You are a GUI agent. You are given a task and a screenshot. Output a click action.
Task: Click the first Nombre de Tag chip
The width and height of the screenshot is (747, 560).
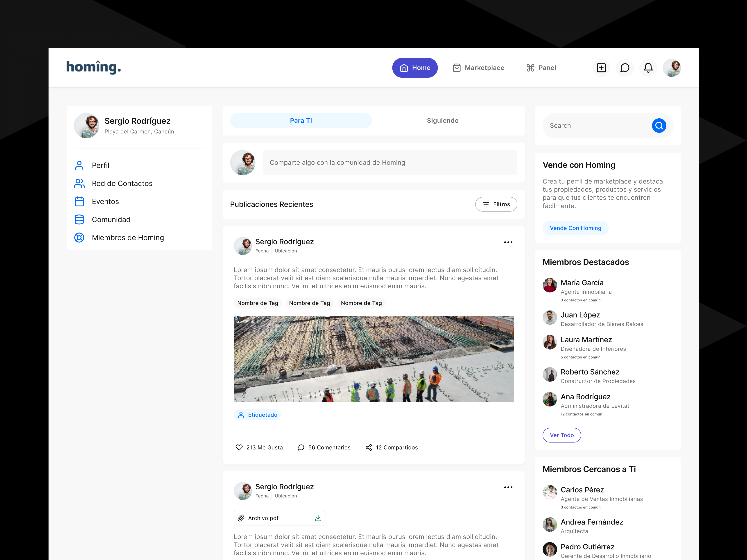[x=258, y=303]
